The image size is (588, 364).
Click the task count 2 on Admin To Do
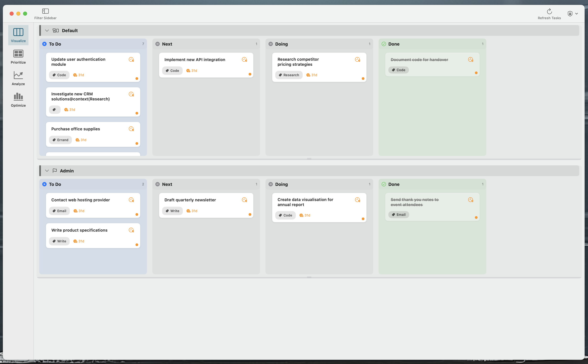pos(143,184)
